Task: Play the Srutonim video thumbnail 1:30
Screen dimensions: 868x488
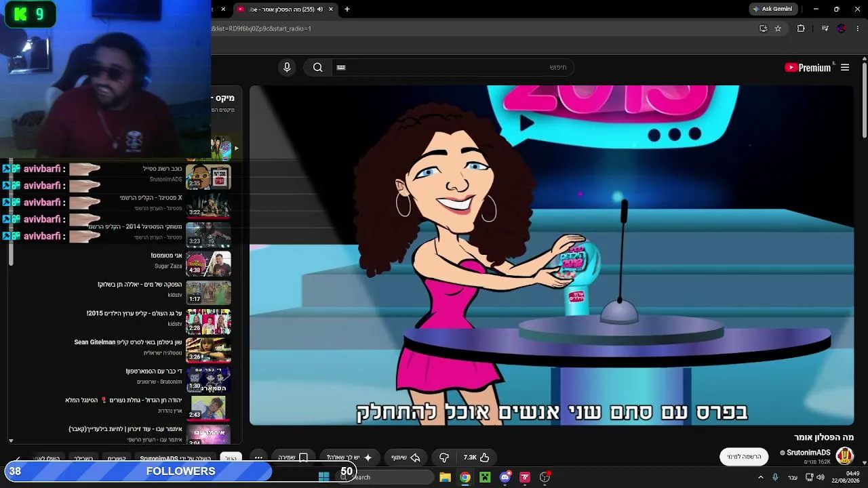Action: [x=208, y=380]
